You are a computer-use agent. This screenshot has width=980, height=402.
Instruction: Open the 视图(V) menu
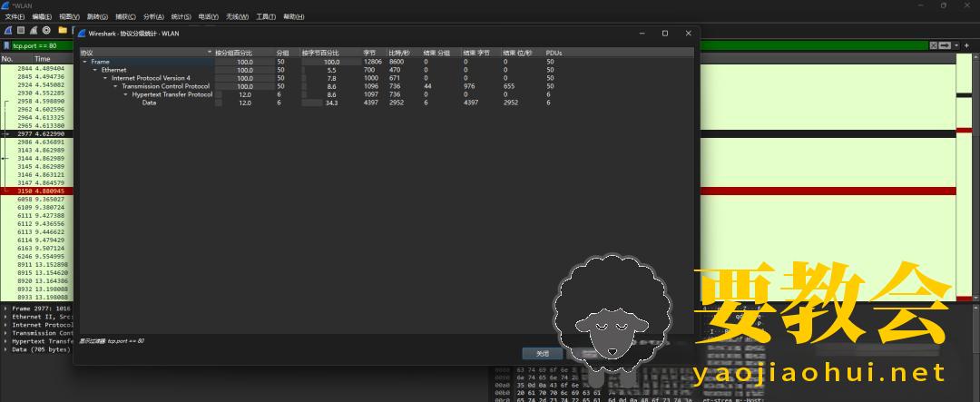pyautogui.click(x=69, y=17)
